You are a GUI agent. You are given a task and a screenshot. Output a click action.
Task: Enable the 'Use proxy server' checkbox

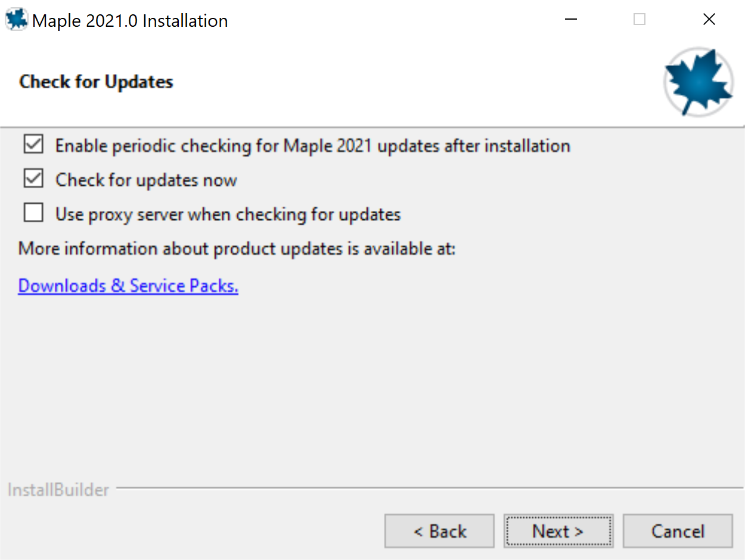tap(33, 213)
